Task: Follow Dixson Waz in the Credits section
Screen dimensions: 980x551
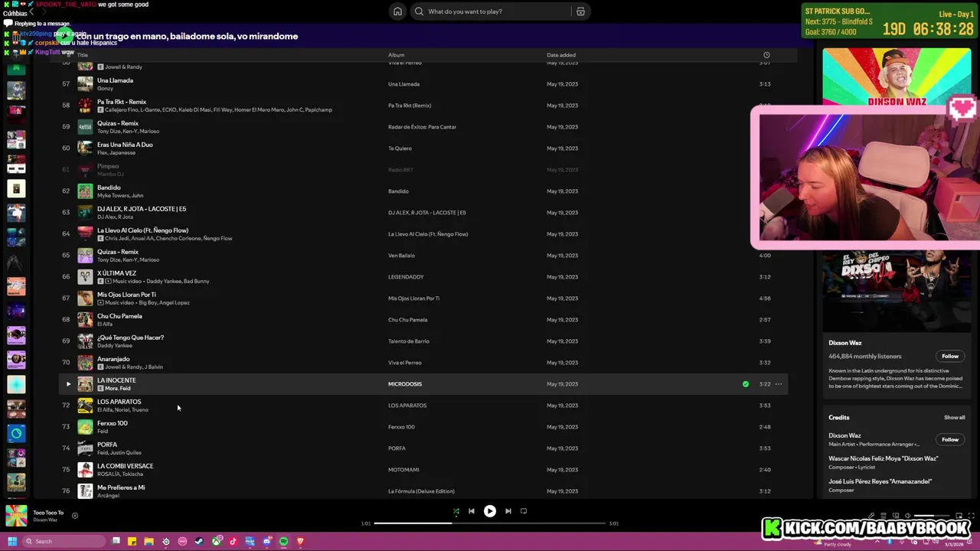Action: pyautogui.click(x=950, y=440)
